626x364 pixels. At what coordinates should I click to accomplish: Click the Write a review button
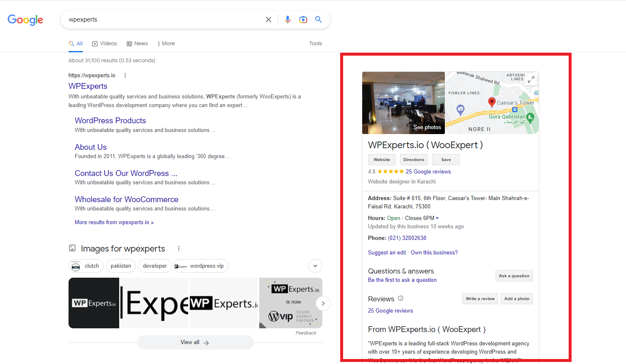point(480,299)
